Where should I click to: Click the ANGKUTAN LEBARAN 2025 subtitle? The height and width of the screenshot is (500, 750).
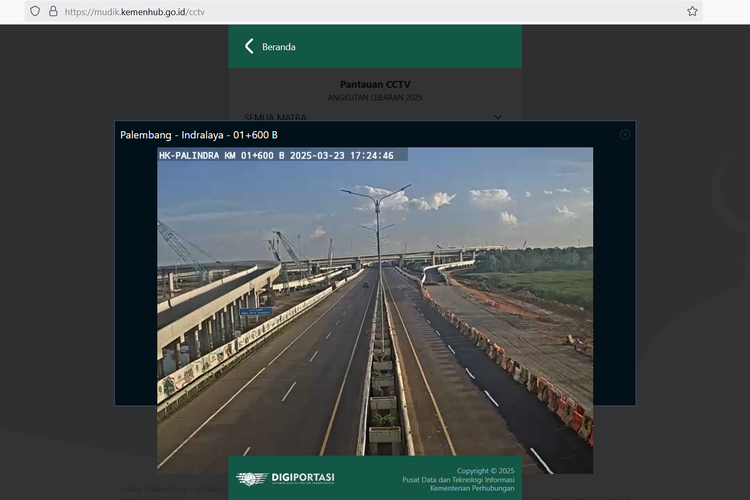[x=375, y=98]
